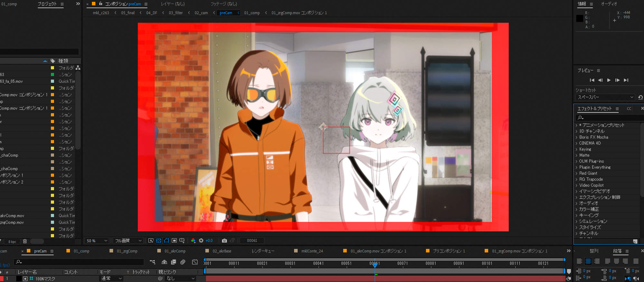Toggle the frame blending icon in timeline
This screenshot has width=644, height=282.
click(x=174, y=262)
